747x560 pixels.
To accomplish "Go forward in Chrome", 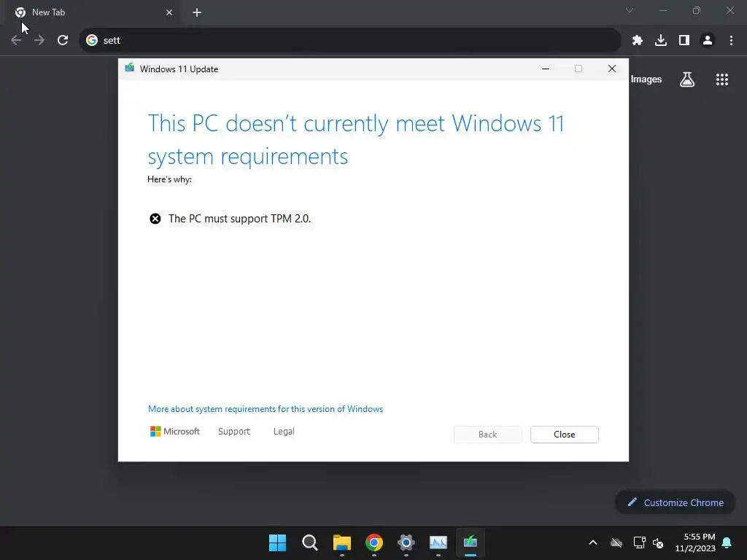I will (x=39, y=41).
